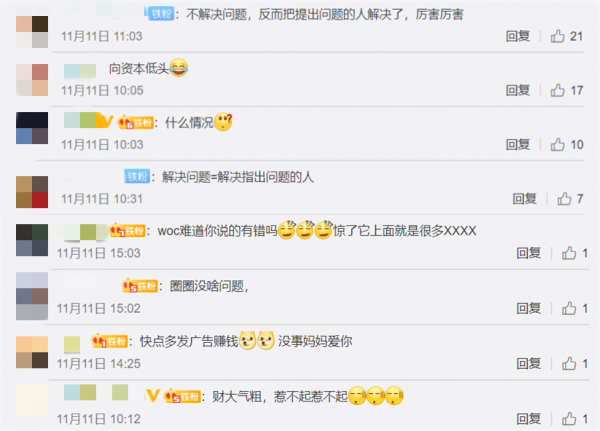This screenshot has height=431, width=600.
Task: Click 回复 for the 15:02 comment
Action: tap(528, 309)
